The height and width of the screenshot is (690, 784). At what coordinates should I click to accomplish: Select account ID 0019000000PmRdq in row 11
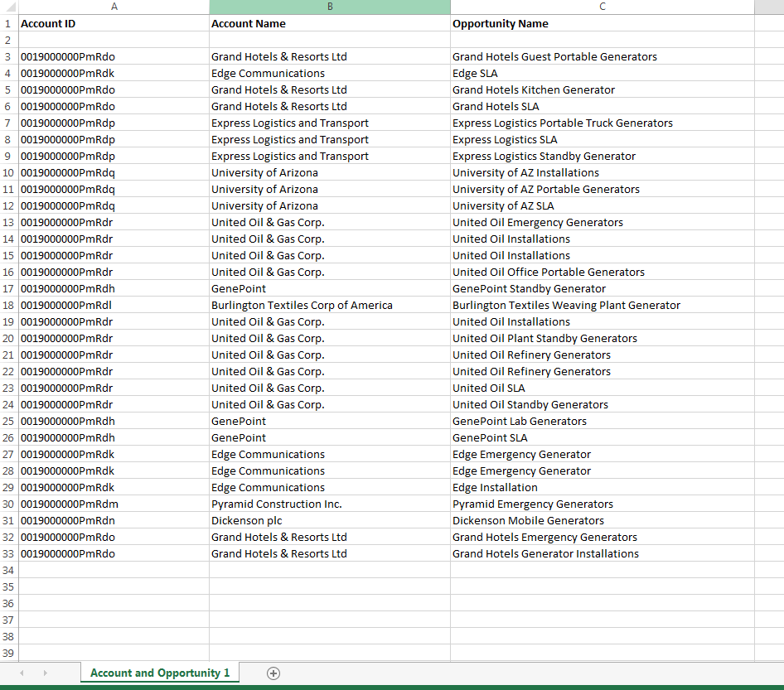click(x=114, y=190)
